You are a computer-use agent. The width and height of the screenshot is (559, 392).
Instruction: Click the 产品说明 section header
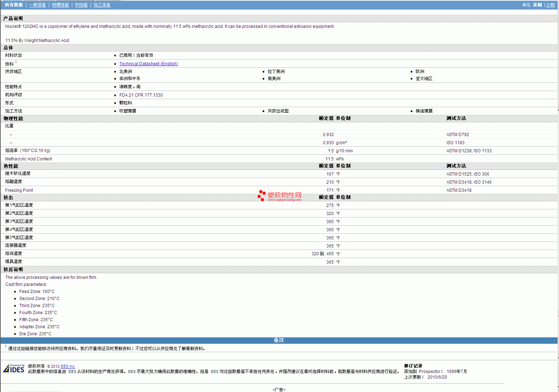13,18
